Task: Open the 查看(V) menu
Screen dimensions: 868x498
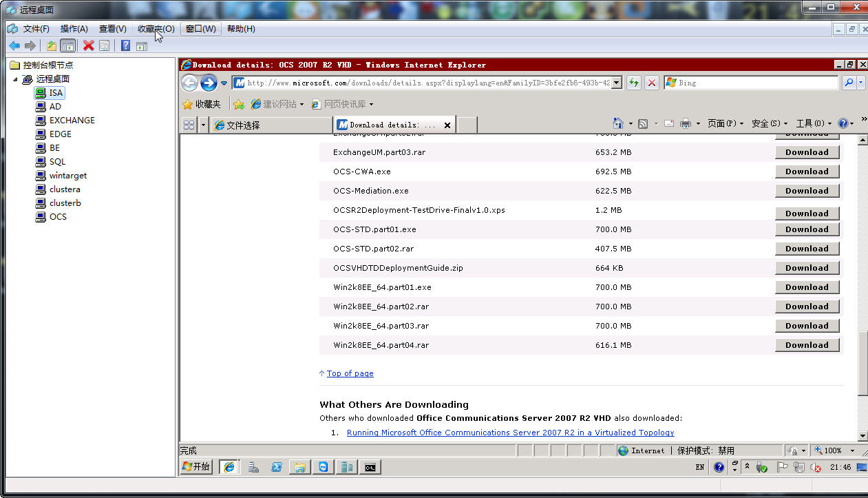Action: click(x=112, y=29)
